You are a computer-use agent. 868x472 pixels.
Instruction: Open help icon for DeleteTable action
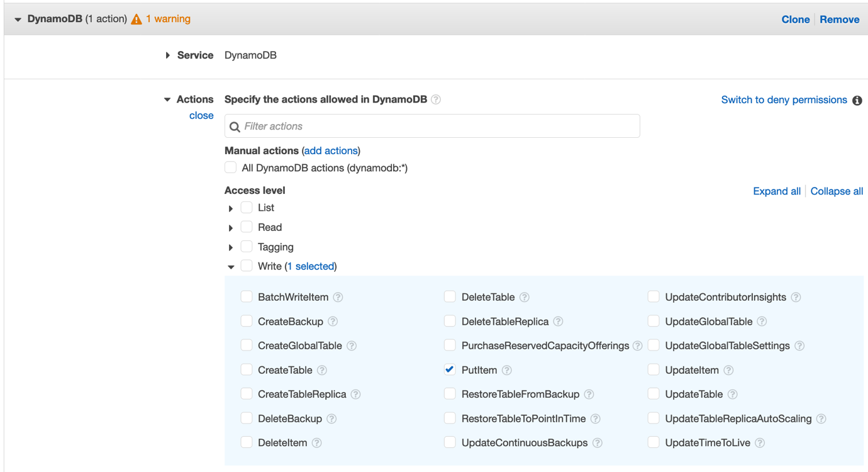pyautogui.click(x=525, y=297)
